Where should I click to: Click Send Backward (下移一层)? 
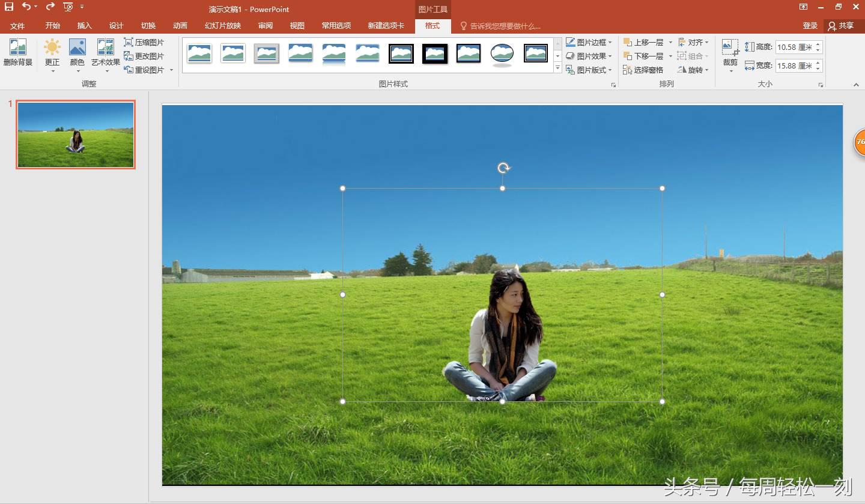[644, 56]
